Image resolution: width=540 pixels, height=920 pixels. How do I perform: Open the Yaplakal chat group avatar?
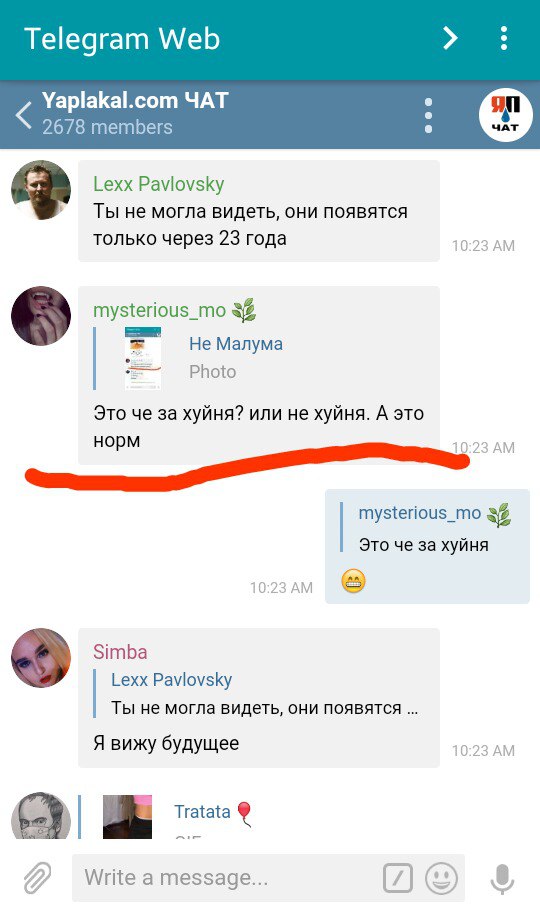(505, 114)
